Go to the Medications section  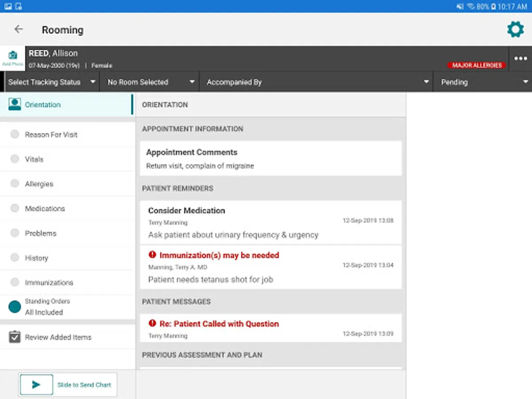pos(45,208)
